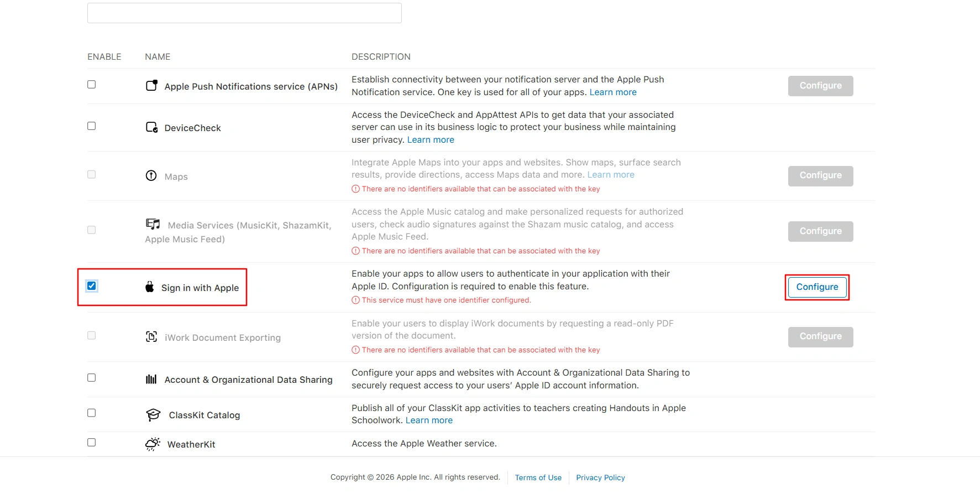980x504 pixels.
Task: Click the Configure button for Media Services
Action: click(x=820, y=231)
